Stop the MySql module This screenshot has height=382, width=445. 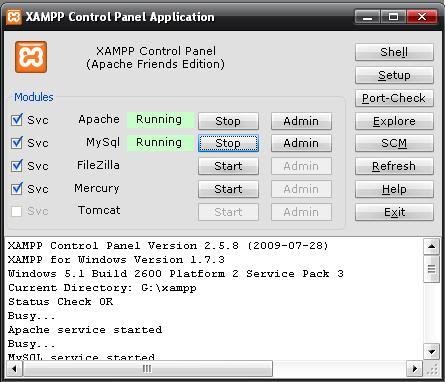[228, 143]
